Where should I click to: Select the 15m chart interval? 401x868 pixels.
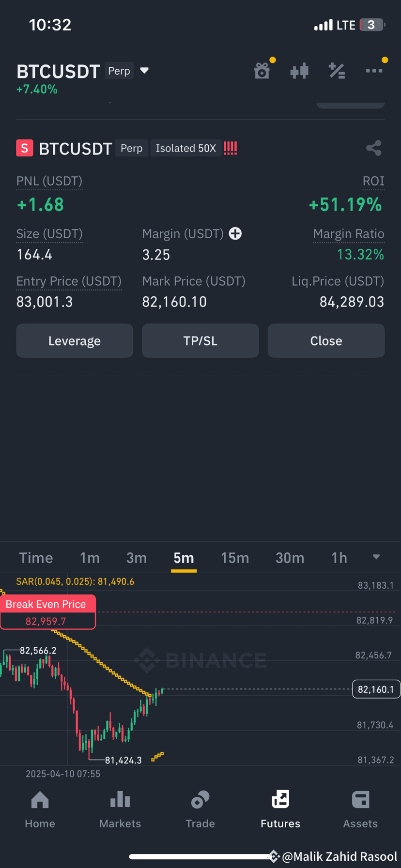(235, 558)
